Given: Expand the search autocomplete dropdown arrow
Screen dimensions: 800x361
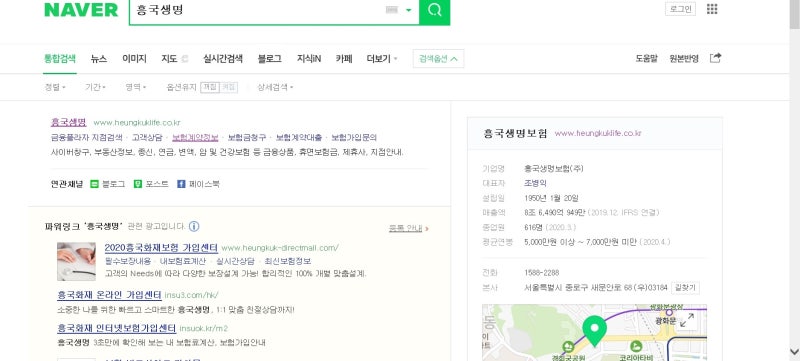Looking at the screenshot, I should 408,10.
